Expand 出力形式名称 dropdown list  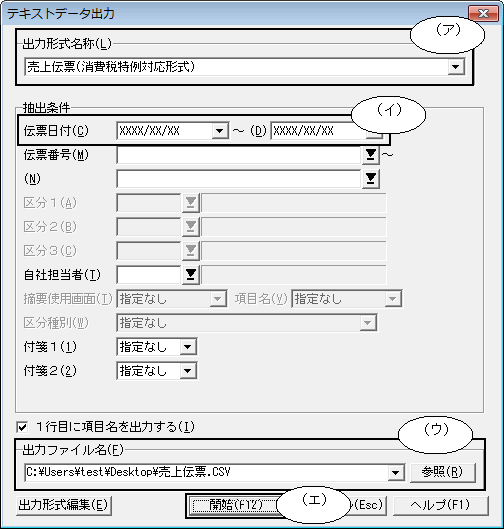[x=455, y=66]
